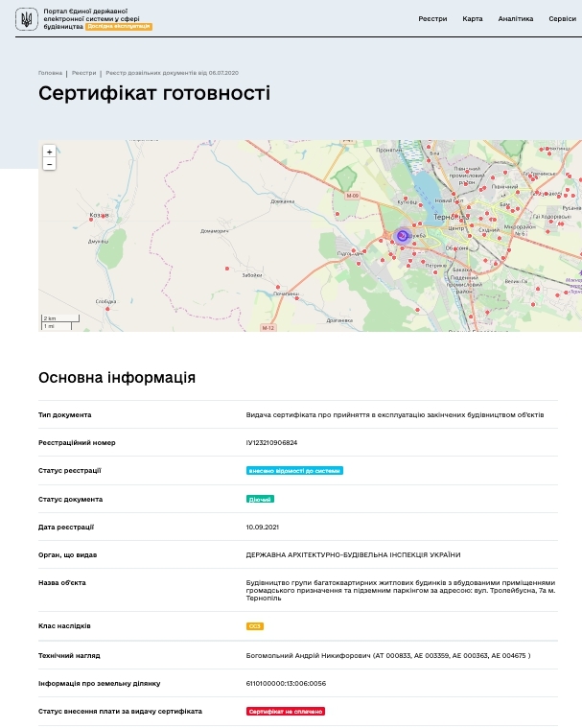
Task: Click the red marker at Слобідка
Action: click(107, 309)
